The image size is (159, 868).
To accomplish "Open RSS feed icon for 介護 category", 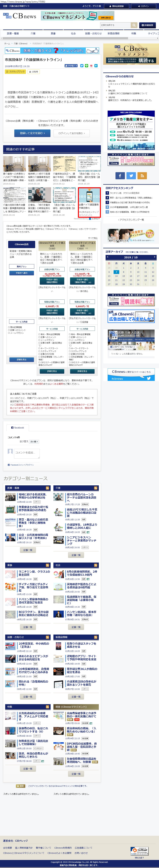I will 96,488.
